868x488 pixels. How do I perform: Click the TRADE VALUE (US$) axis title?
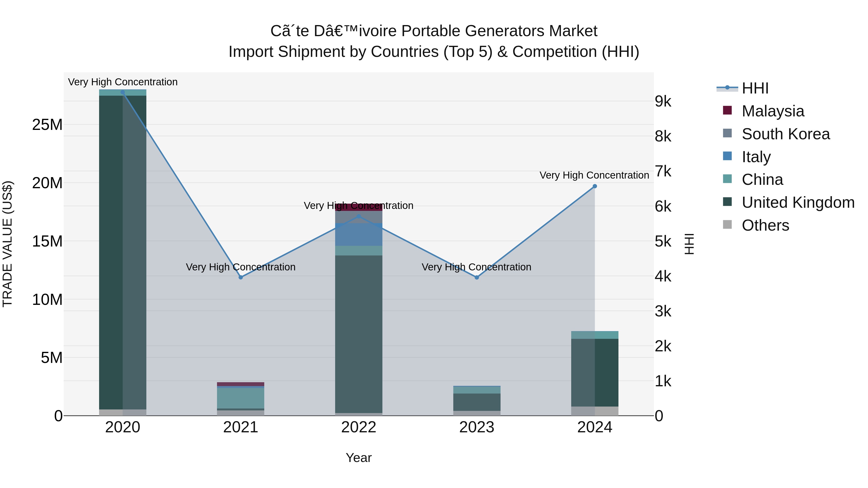[7, 244]
